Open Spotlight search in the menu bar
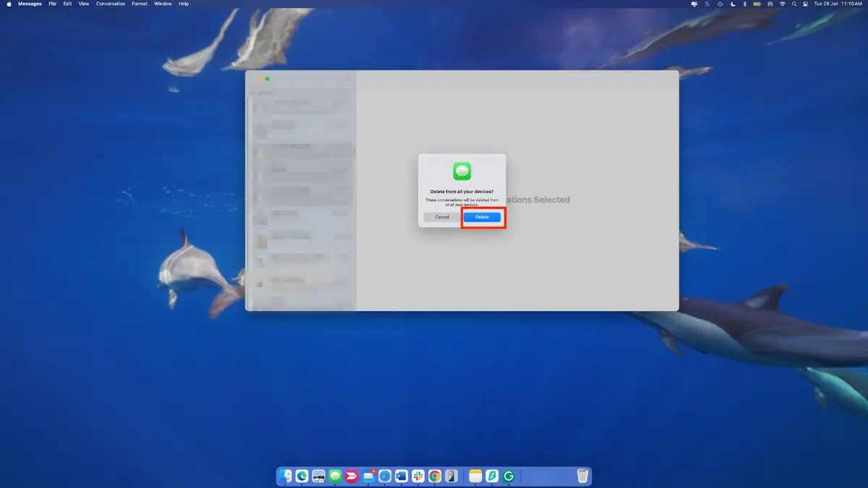Viewport: 868px width, 488px height. 794,4
